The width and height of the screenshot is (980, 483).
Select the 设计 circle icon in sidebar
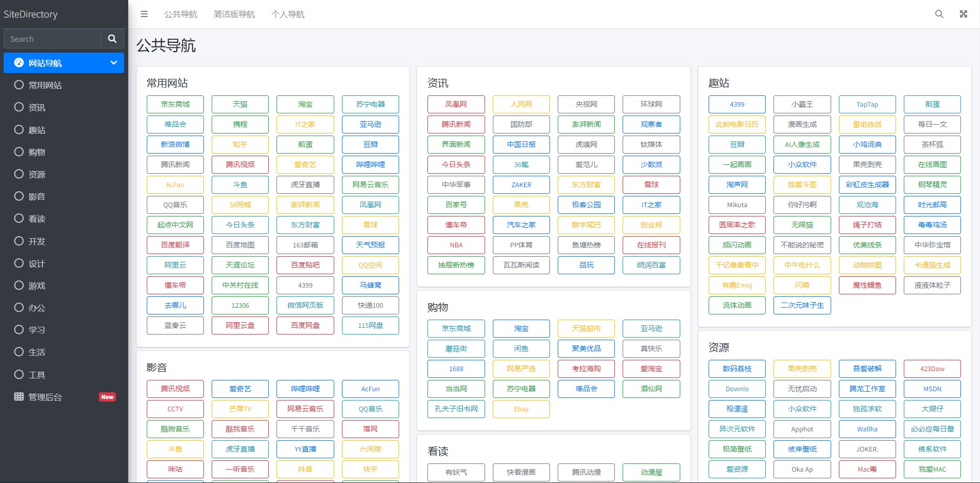point(19,263)
